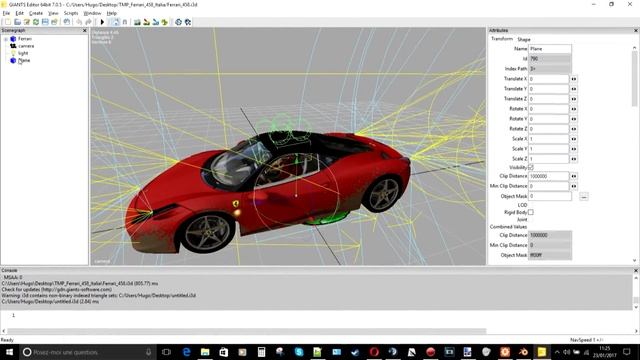The width and height of the screenshot is (640, 360).
Task: Select the Plane node label
Action: tap(24, 60)
